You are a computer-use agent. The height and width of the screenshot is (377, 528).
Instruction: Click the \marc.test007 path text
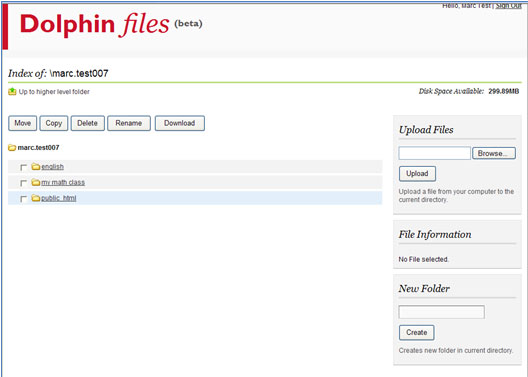tap(79, 73)
